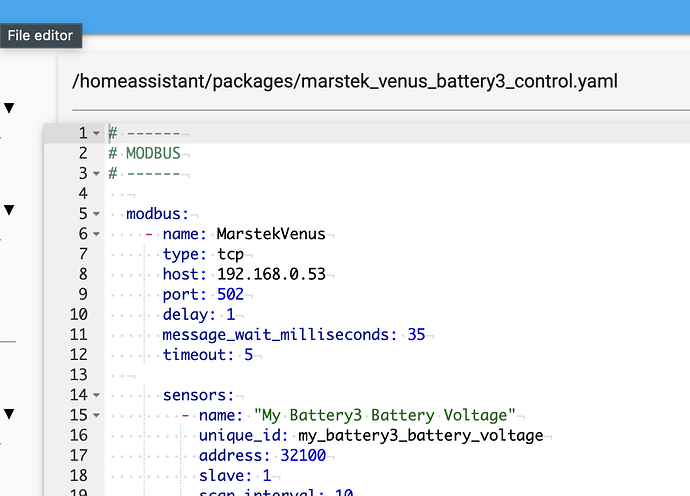The height and width of the screenshot is (496, 690).
Task: Click the address value 32100
Action: click(303, 456)
